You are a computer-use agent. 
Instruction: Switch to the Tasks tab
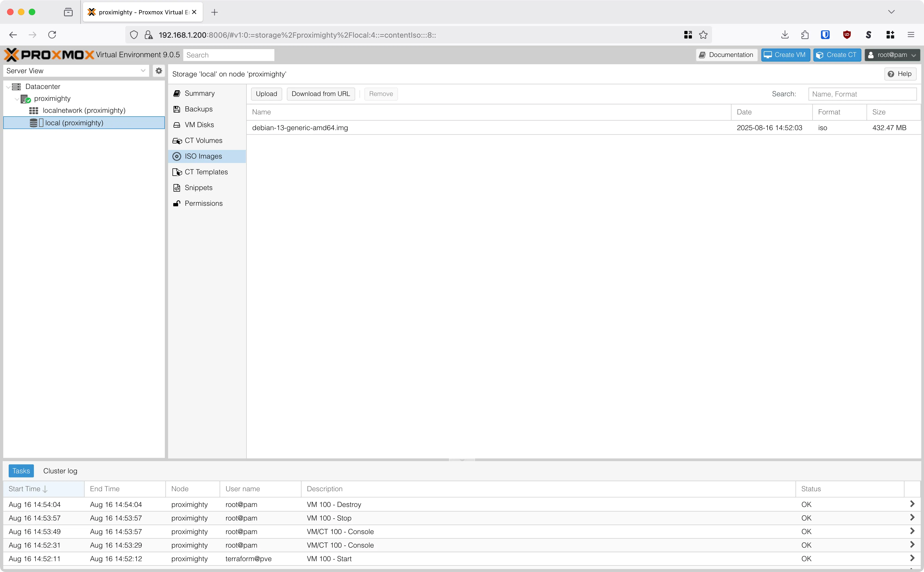pos(21,471)
